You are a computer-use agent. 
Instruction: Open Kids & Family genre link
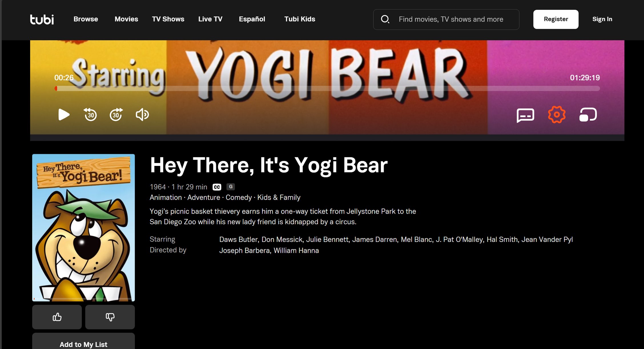pyautogui.click(x=279, y=197)
